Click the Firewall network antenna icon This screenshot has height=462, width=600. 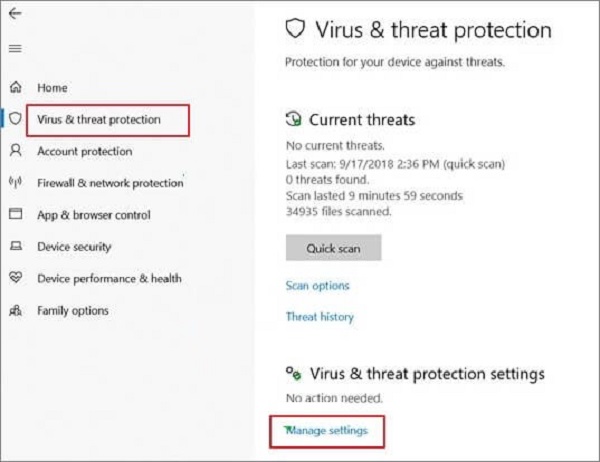pyautogui.click(x=16, y=183)
